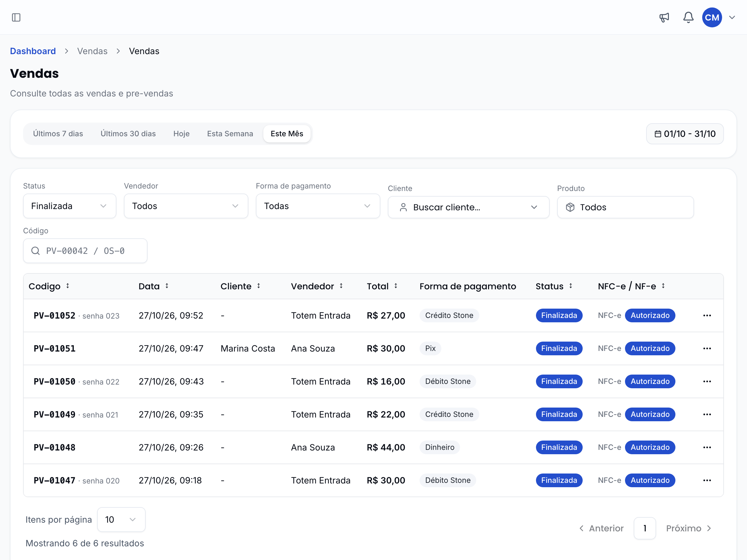Viewport: 747px width, 560px height.
Task: Open the Forma de pagamento dropdown
Action: coord(318,206)
